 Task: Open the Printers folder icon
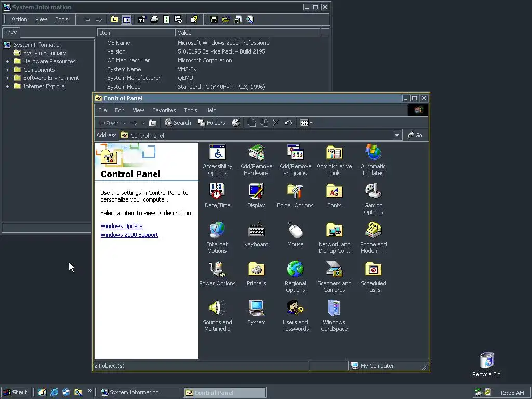(x=256, y=273)
